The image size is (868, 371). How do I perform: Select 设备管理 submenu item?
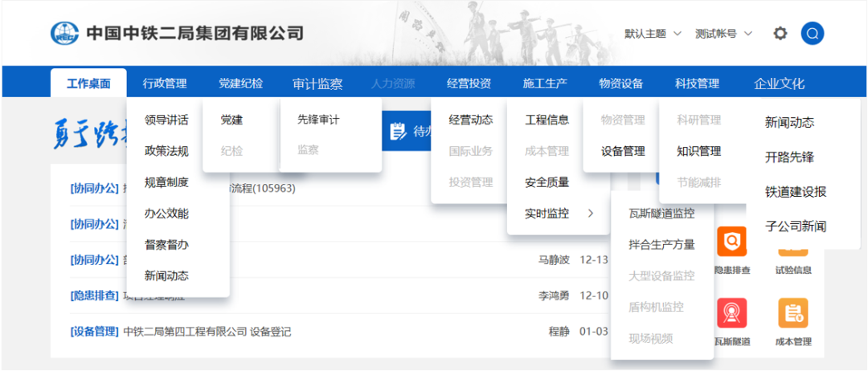coord(624,151)
